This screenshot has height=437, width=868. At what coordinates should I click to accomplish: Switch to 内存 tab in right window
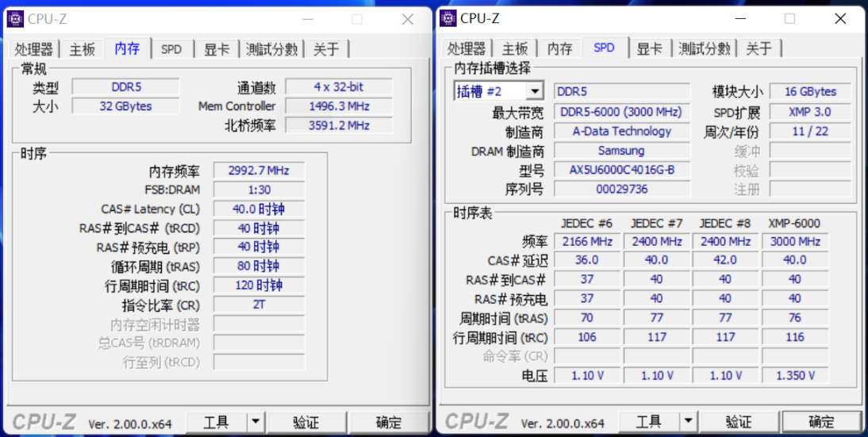[x=559, y=48]
